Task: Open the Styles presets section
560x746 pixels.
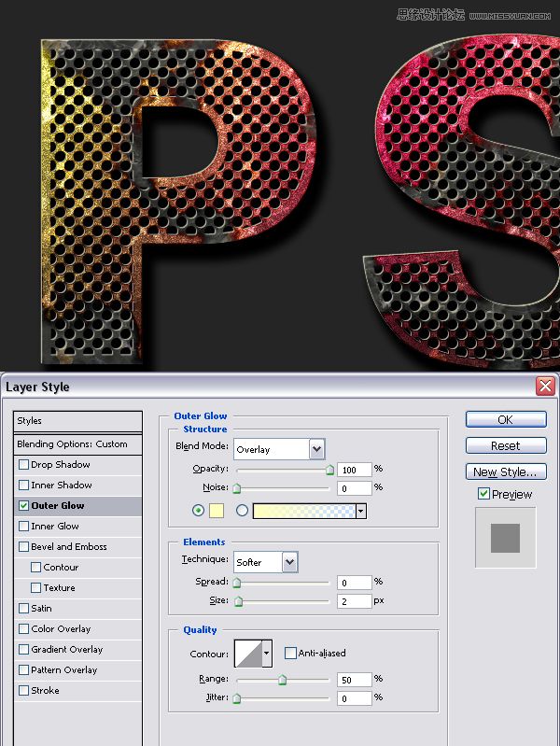Action: [78, 421]
